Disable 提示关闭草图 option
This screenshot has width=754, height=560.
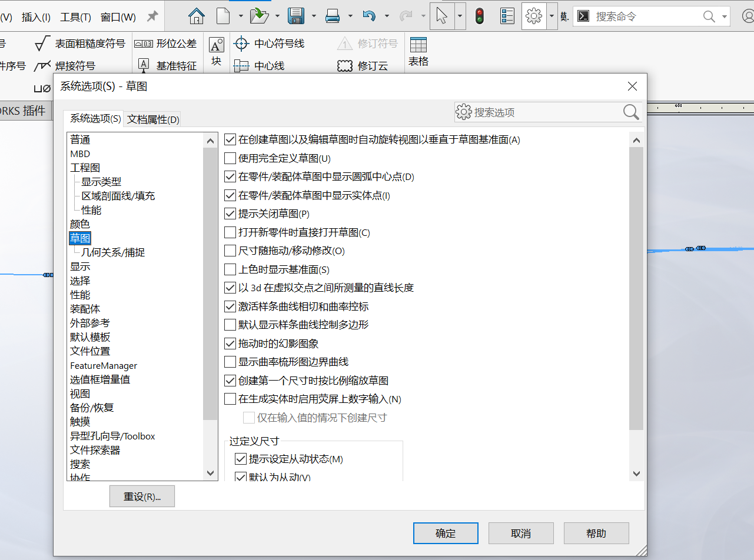coord(230,214)
